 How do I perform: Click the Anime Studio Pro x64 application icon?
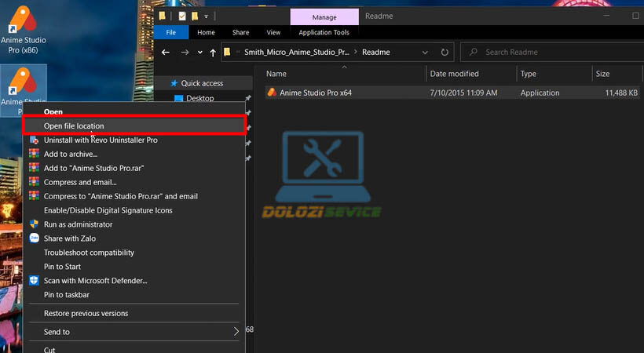click(x=272, y=93)
